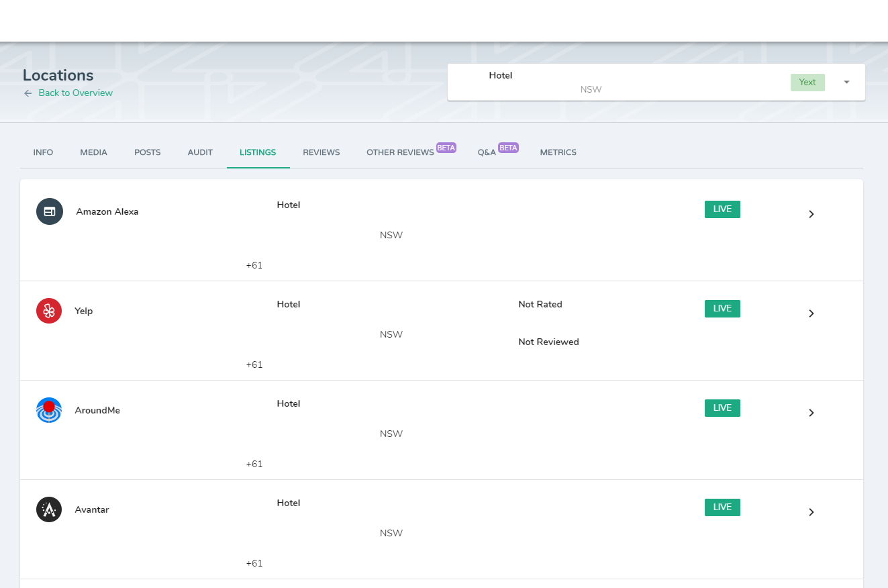Click Hotel name in location selector box

tap(501, 75)
